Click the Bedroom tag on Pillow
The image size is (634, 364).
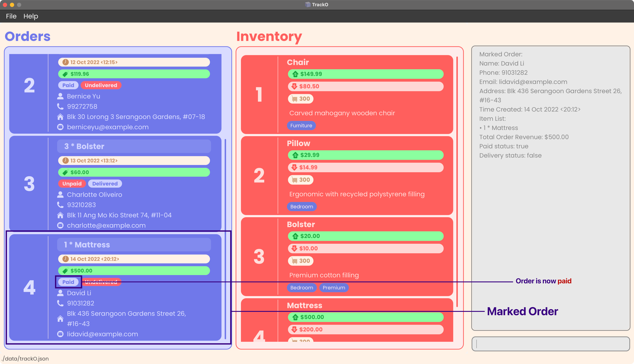[302, 207]
